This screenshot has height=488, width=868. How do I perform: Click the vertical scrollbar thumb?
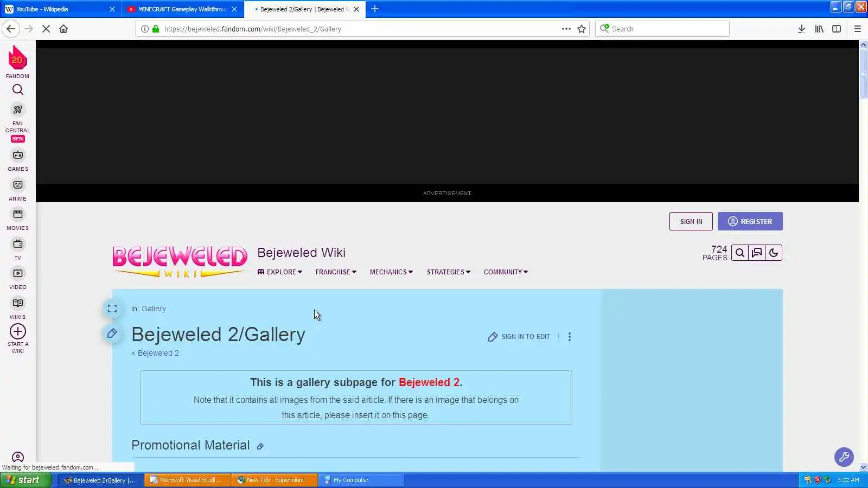pos(863,73)
